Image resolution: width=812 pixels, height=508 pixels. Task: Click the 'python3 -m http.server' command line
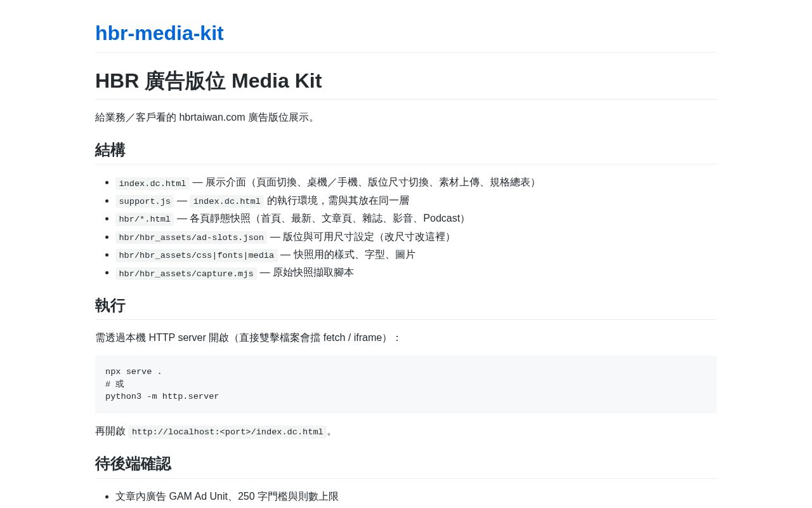(162, 397)
